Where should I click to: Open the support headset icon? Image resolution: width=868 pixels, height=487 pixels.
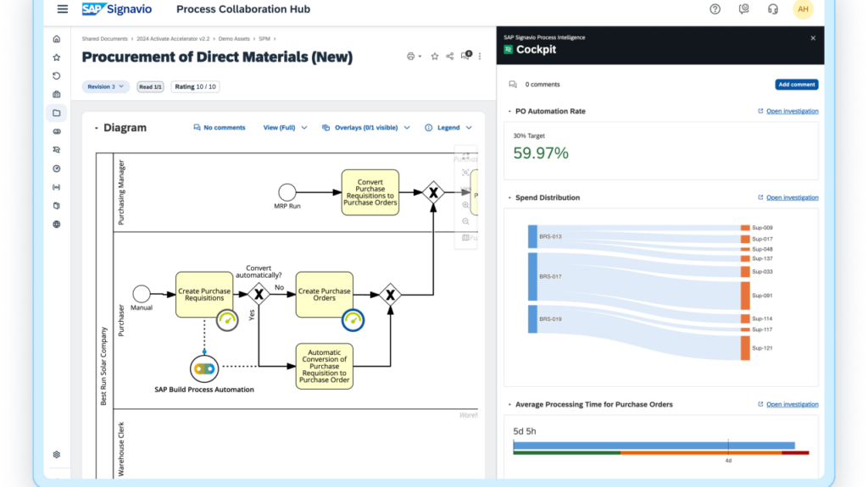point(773,8)
